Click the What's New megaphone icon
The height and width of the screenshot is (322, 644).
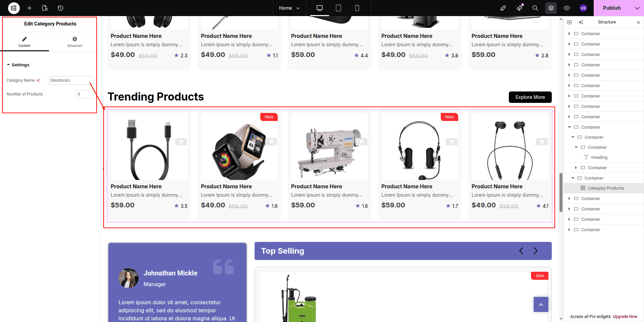pyautogui.click(x=520, y=8)
